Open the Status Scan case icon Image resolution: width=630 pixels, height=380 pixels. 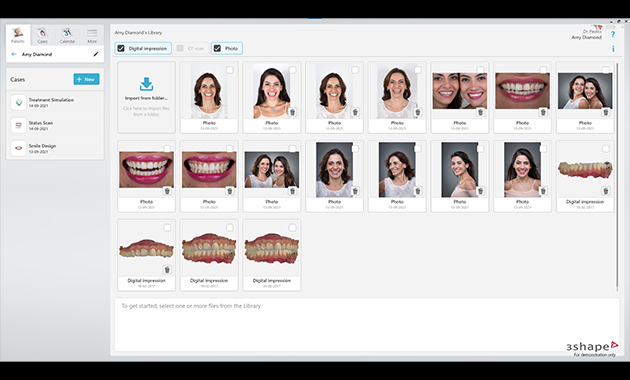click(x=18, y=125)
